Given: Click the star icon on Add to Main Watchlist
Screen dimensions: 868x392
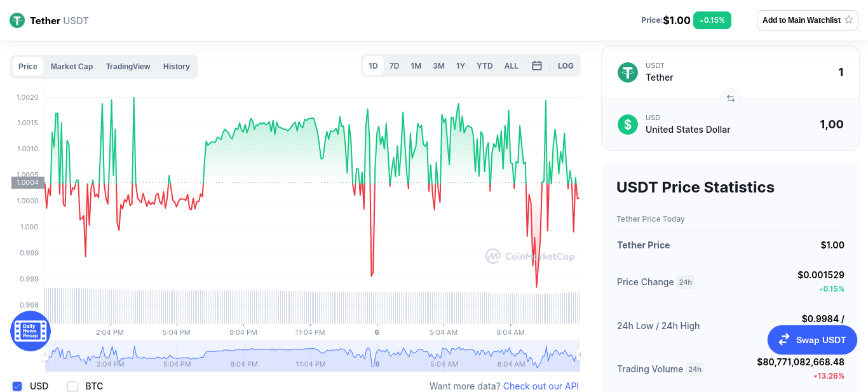Looking at the screenshot, I should [848, 20].
